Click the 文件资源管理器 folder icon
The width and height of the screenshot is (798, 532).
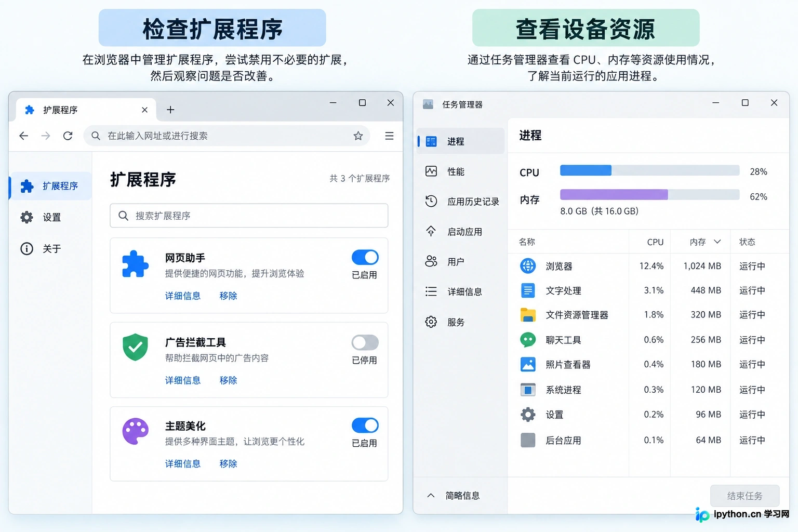coord(528,315)
